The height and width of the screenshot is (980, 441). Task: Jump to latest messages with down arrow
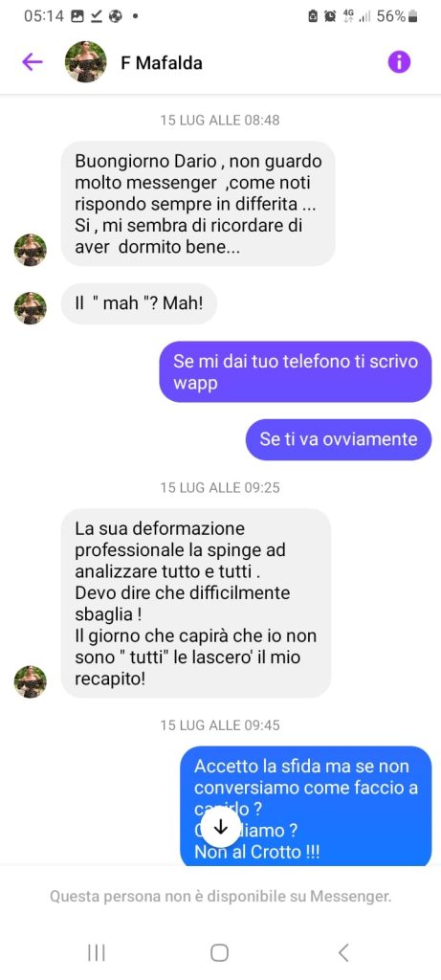click(220, 826)
